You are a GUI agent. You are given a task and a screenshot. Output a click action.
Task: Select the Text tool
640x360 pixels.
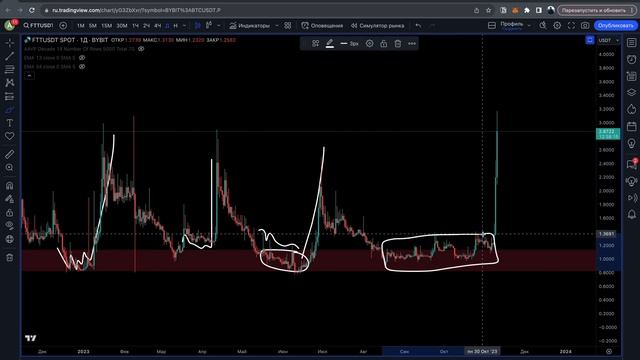(9, 123)
